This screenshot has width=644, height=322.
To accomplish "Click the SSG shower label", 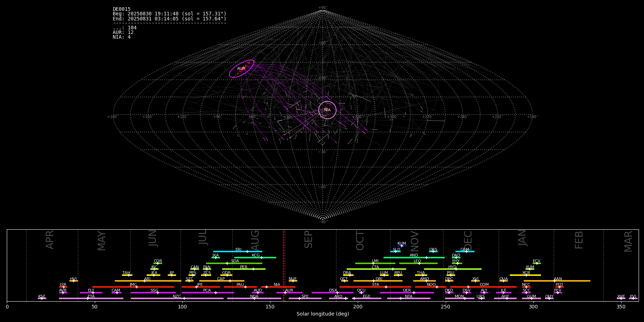I will click(x=154, y=291).
